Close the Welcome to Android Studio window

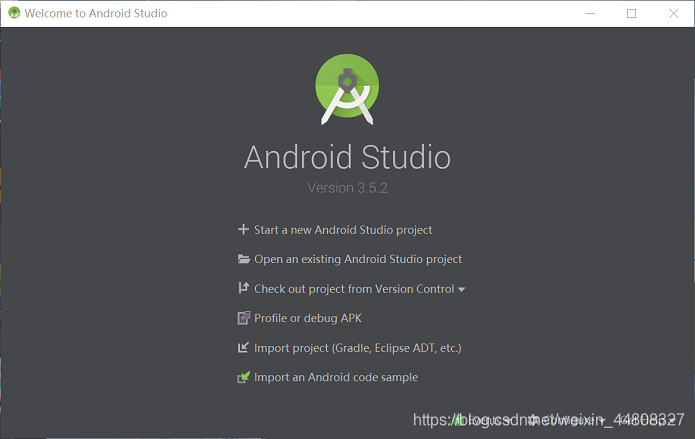coord(673,13)
